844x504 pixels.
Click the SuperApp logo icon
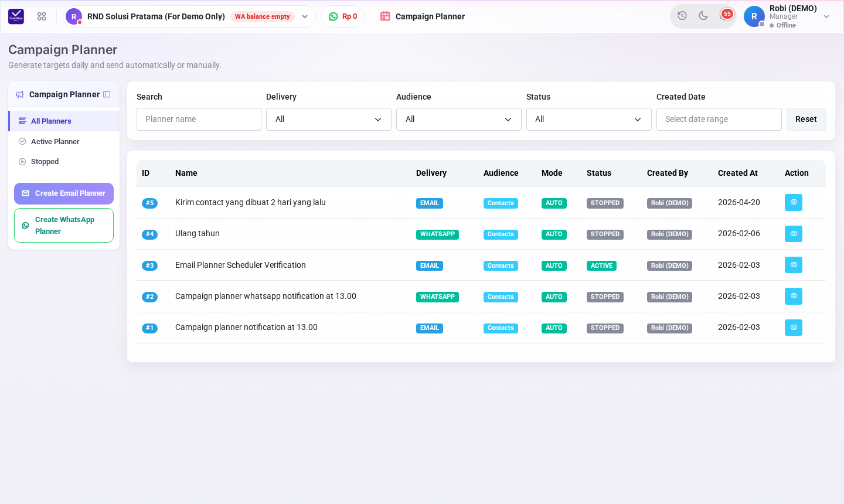16,16
